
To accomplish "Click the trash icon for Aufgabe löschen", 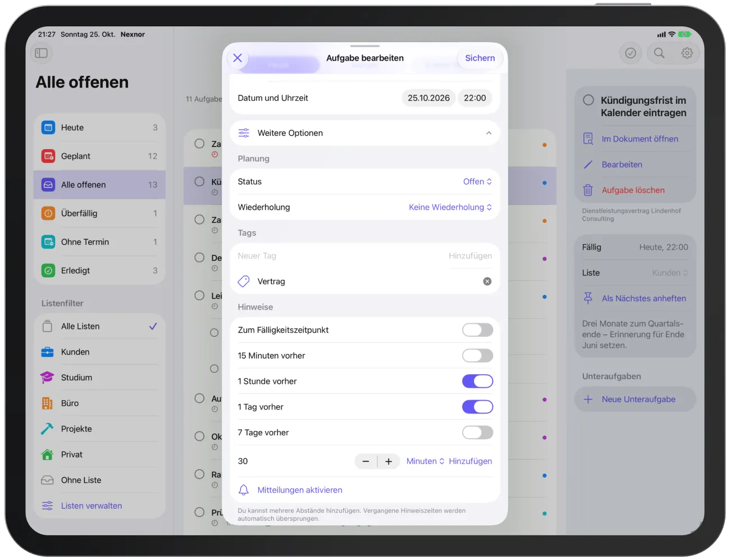I will click(588, 190).
